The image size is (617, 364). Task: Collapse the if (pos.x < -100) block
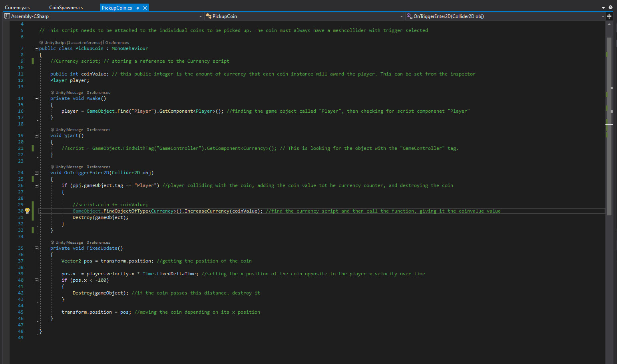(36, 280)
